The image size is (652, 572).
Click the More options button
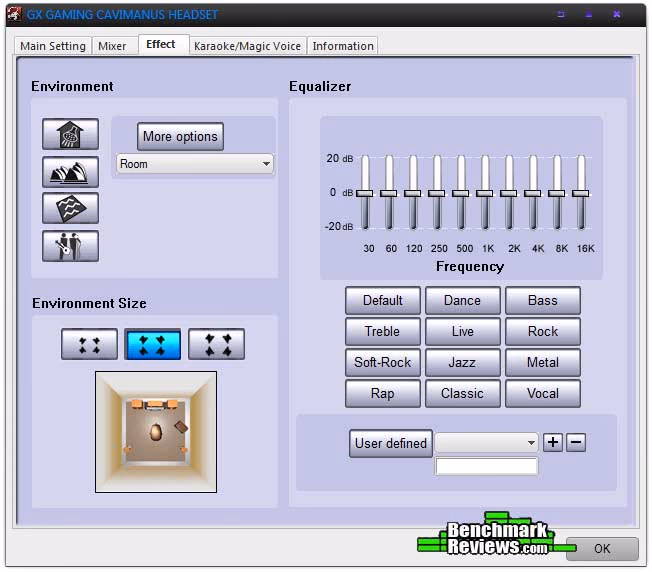[180, 136]
